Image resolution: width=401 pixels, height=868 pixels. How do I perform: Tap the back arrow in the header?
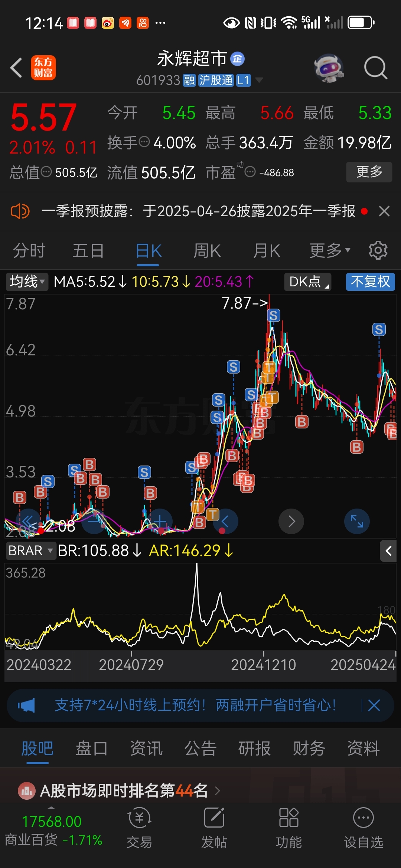(16, 68)
